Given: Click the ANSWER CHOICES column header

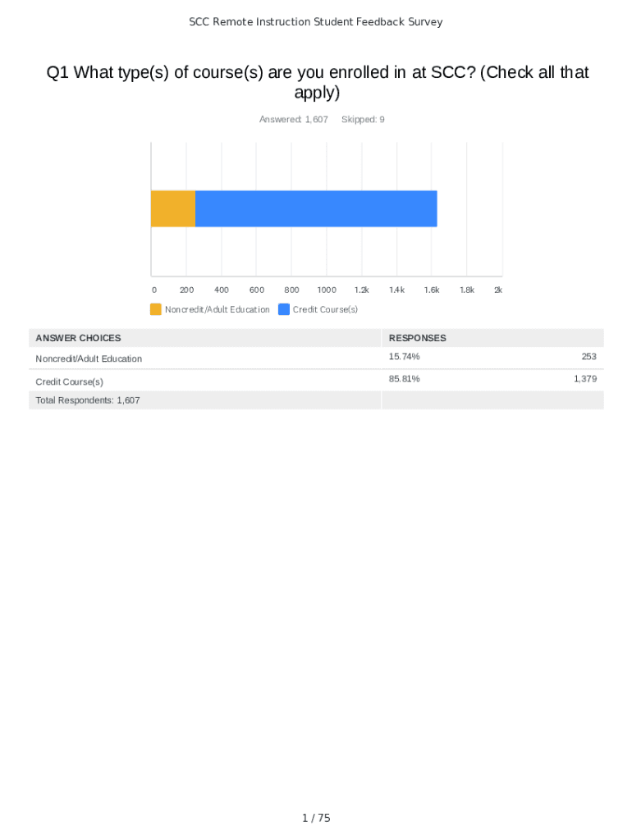Looking at the screenshot, I should click(78, 338).
